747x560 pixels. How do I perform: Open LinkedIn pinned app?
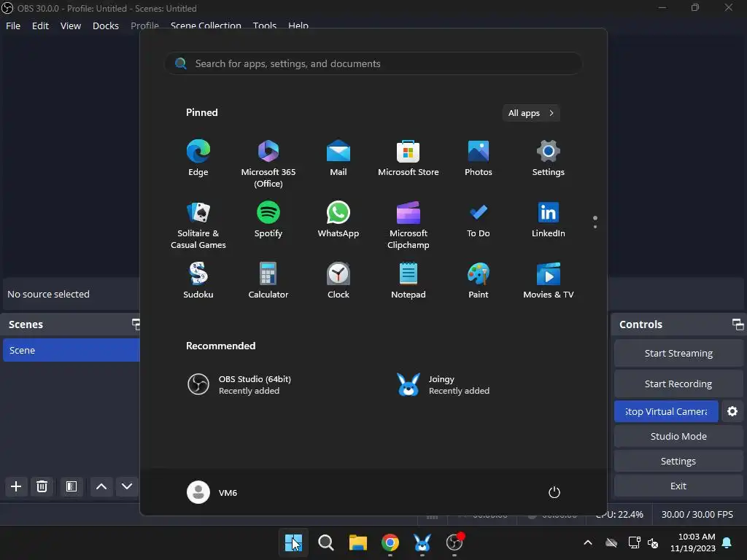[549, 220]
